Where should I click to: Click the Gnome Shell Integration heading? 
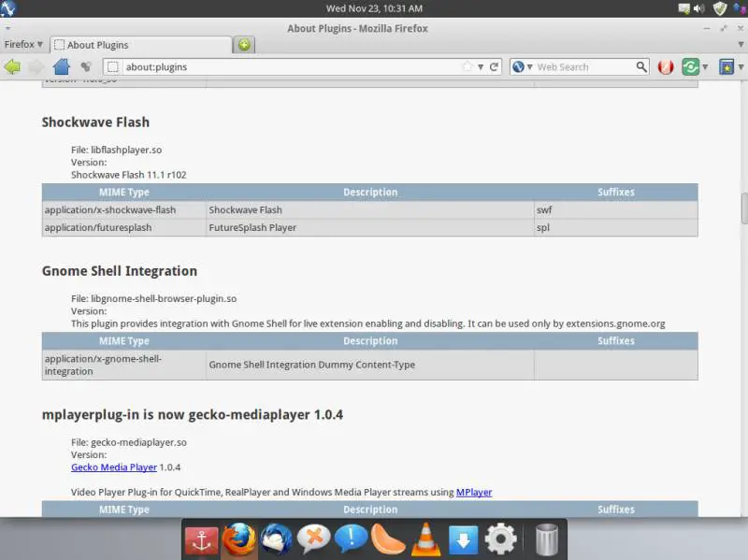point(120,271)
